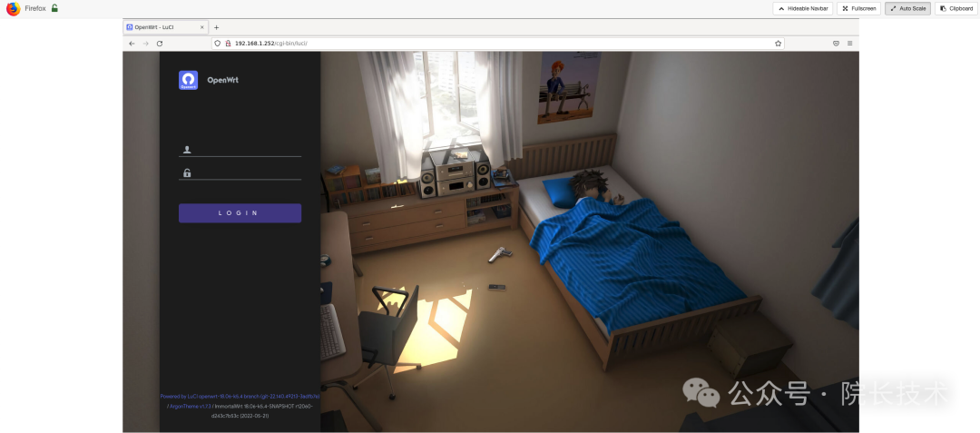This screenshot has height=433, width=980.
Task: Bookmark this page with the star
Action: [779, 44]
